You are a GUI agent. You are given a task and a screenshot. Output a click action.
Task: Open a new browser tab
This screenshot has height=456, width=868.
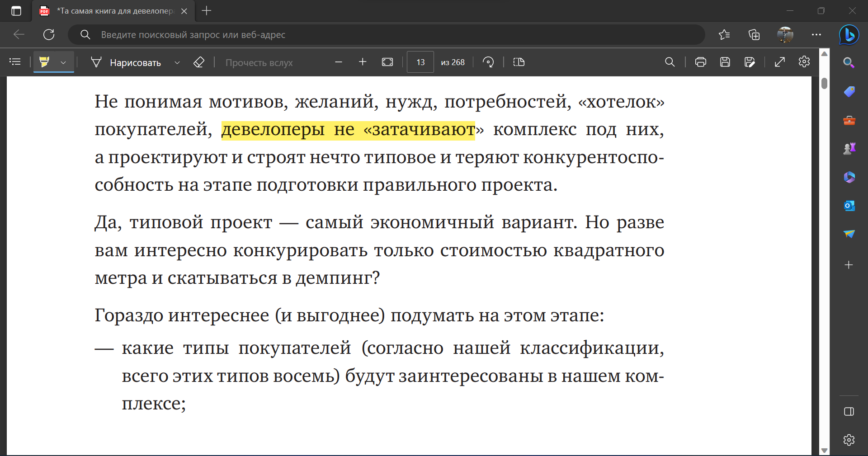click(x=207, y=11)
